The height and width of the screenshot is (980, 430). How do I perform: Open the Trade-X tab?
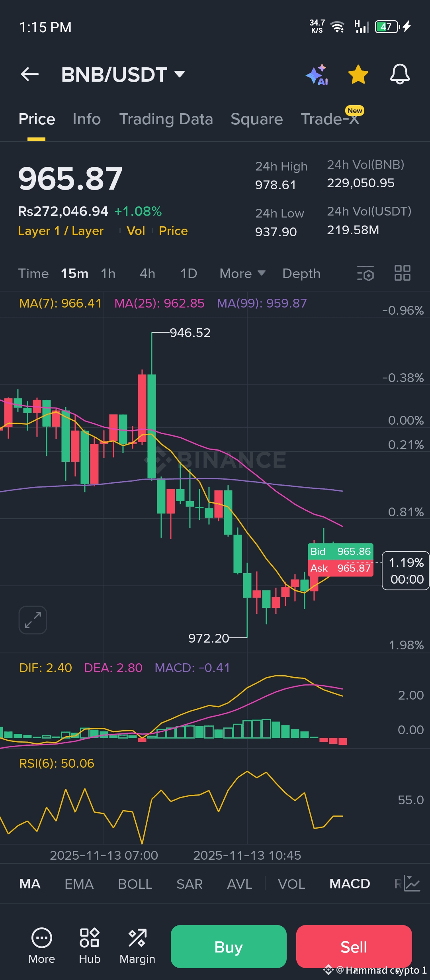pos(330,119)
